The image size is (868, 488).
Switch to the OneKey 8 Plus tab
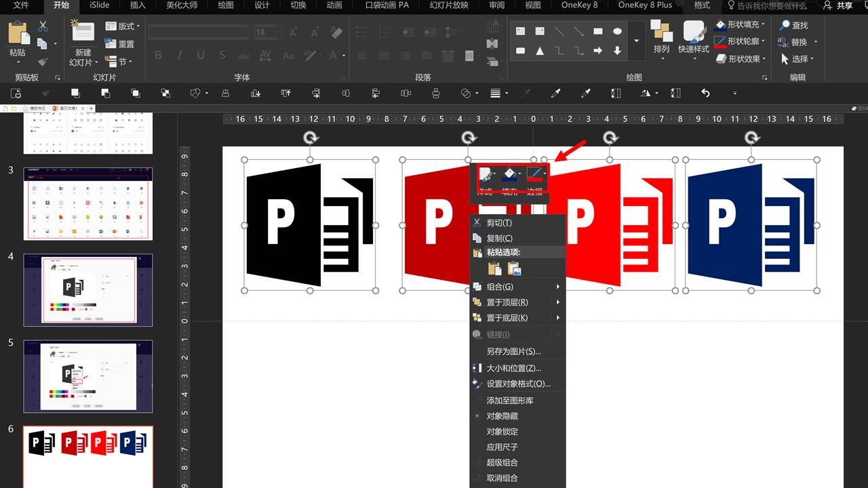click(x=645, y=5)
